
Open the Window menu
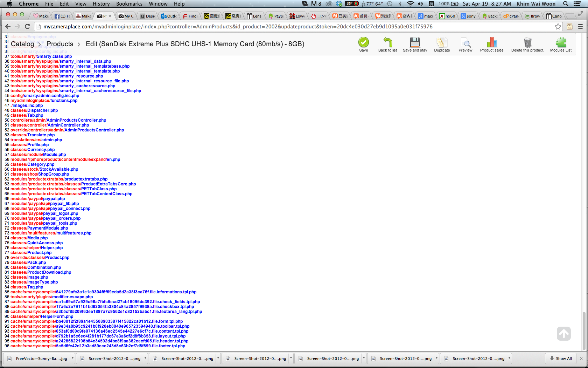(158, 4)
